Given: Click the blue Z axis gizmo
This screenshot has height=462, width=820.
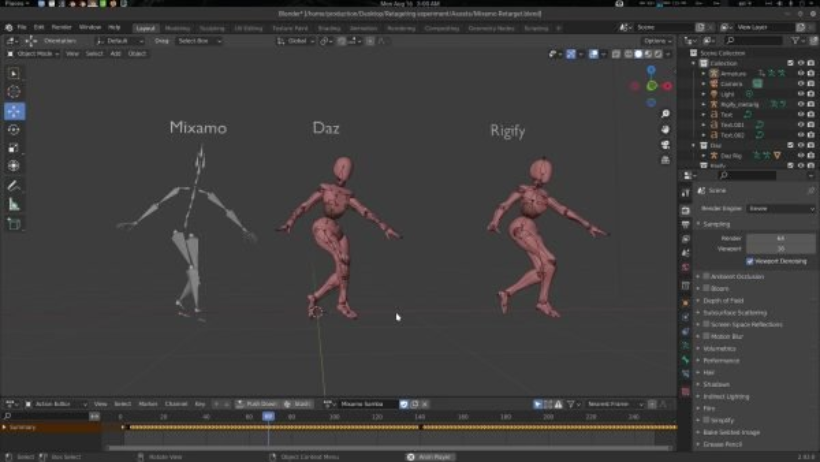Looking at the screenshot, I should [x=651, y=70].
